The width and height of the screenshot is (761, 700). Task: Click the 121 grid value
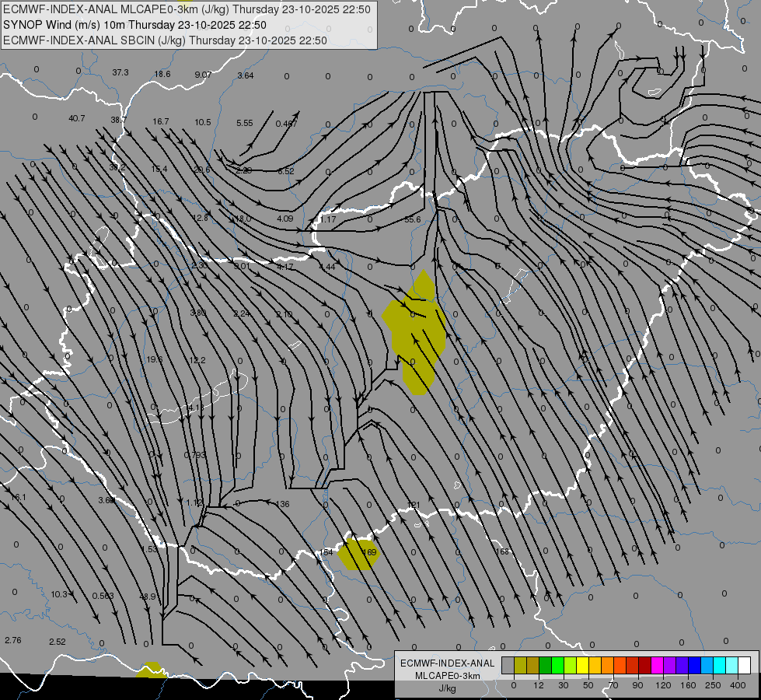[x=413, y=505]
